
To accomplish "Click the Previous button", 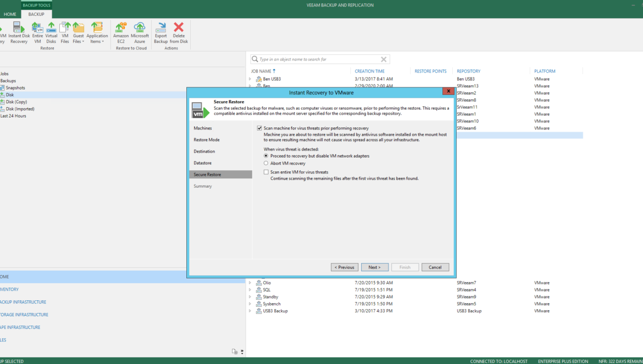I will [345, 267].
